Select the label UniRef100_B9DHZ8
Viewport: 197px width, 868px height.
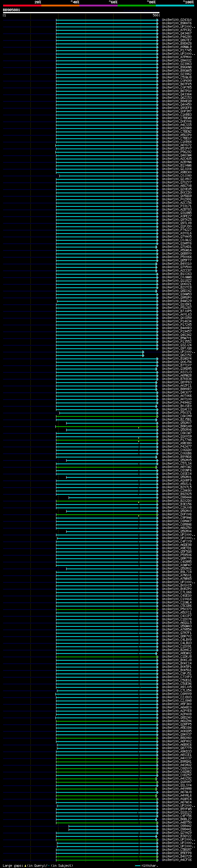[177, 43]
